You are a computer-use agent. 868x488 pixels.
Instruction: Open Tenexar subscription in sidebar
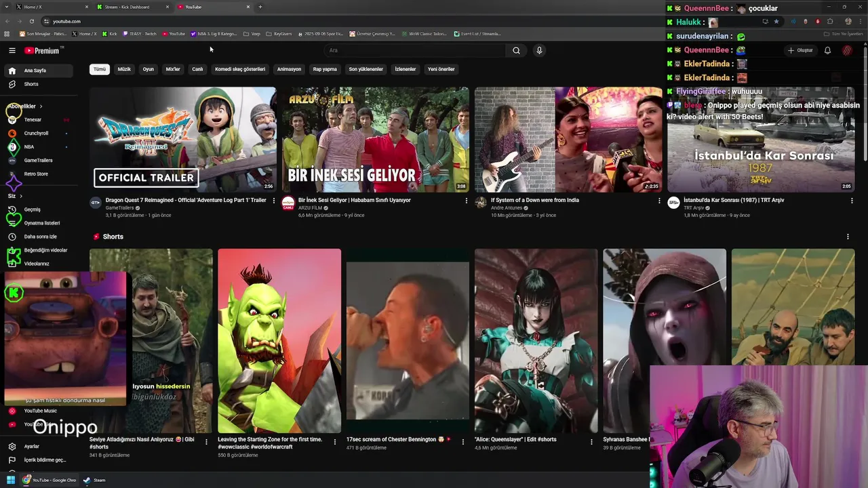click(37, 119)
